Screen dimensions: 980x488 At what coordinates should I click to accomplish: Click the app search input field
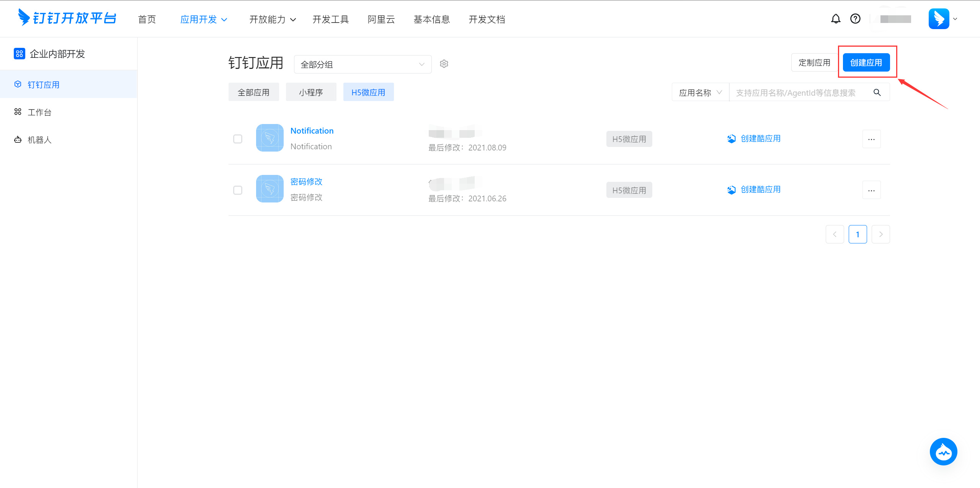point(796,93)
